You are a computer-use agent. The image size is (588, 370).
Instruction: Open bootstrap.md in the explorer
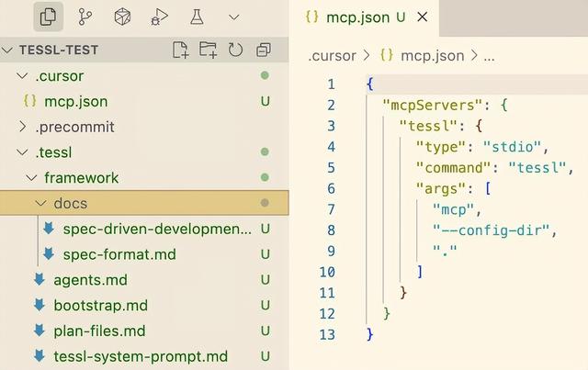99,305
